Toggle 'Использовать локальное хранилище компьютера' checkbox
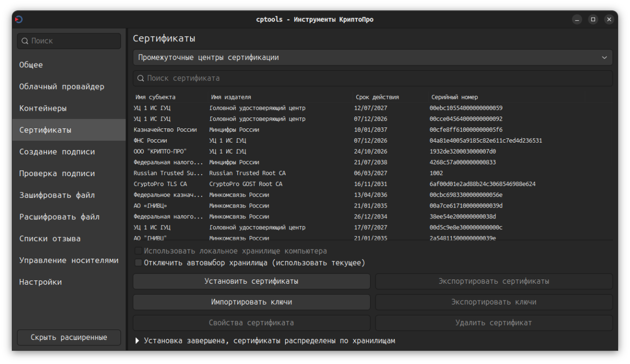Image resolution: width=630 pixels, height=364 pixels. [x=138, y=251]
